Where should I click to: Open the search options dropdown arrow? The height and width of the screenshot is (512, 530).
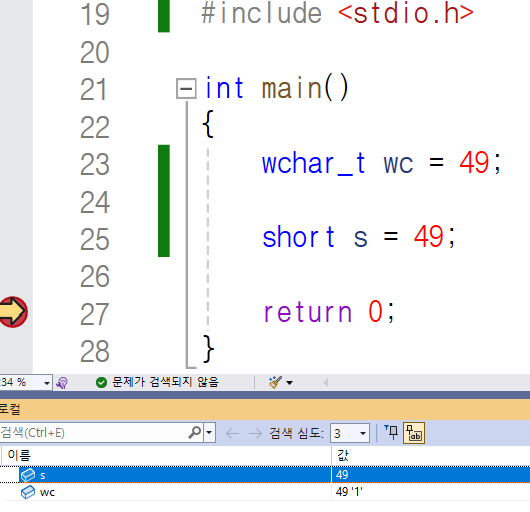pyautogui.click(x=209, y=433)
